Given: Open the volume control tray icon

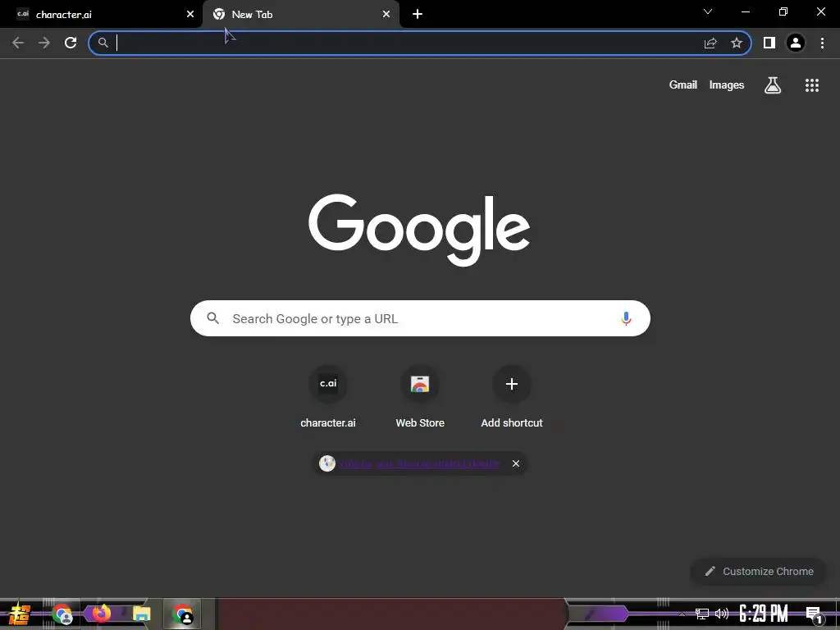Looking at the screenshot, I should coord(722,614).
